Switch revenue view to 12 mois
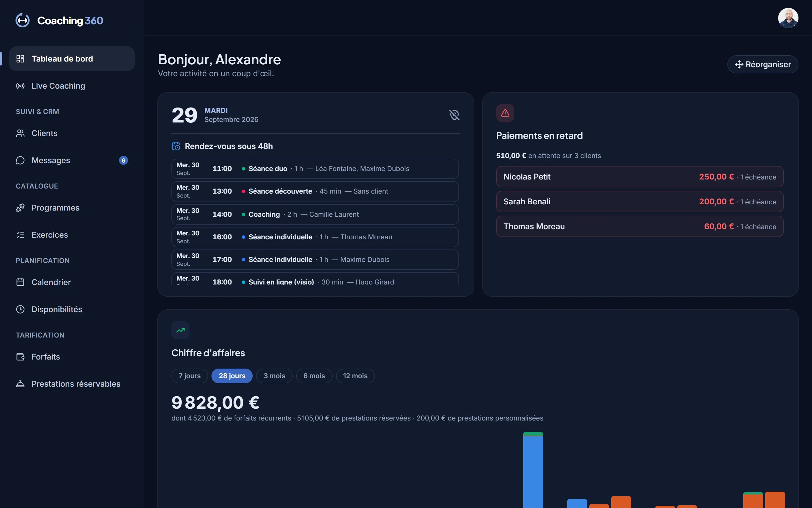 [x=355, y=376]
